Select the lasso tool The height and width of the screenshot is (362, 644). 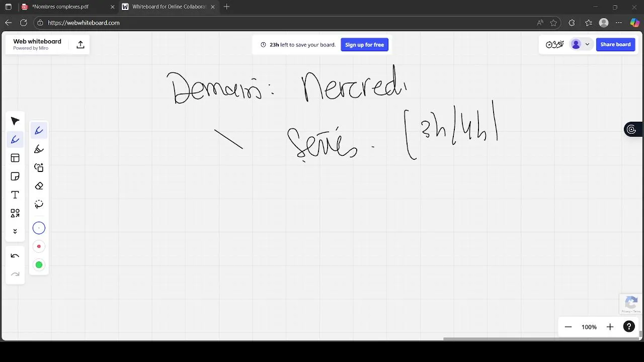tap(39, 204)
